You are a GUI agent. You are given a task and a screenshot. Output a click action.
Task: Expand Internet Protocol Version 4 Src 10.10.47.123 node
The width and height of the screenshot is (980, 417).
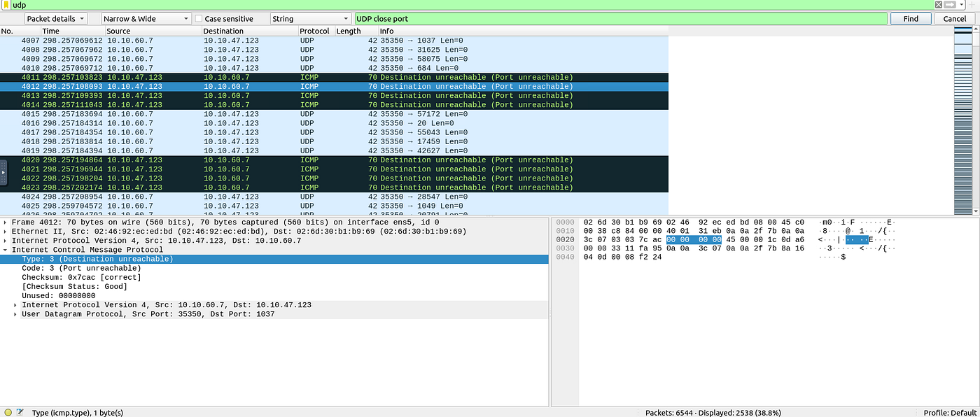pyautogui.click(x=6, y=240)
